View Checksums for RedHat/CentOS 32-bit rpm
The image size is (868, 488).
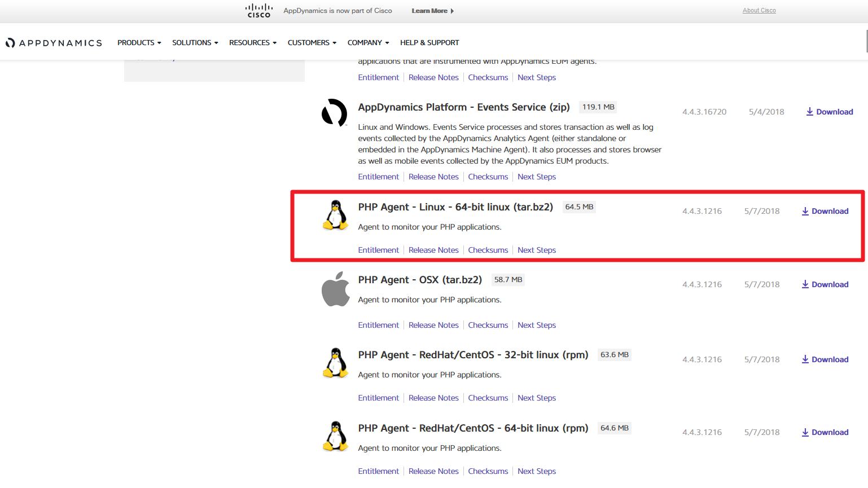click(x=488, y=398)
